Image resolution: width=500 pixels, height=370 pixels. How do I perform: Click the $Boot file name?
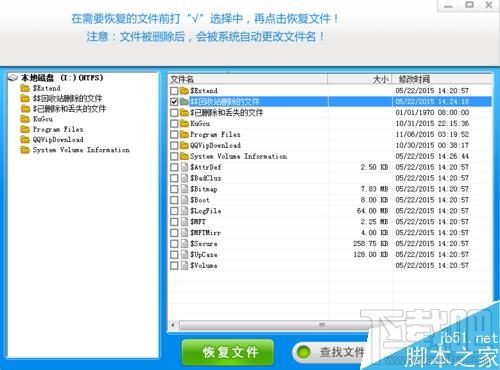point(200,200)
